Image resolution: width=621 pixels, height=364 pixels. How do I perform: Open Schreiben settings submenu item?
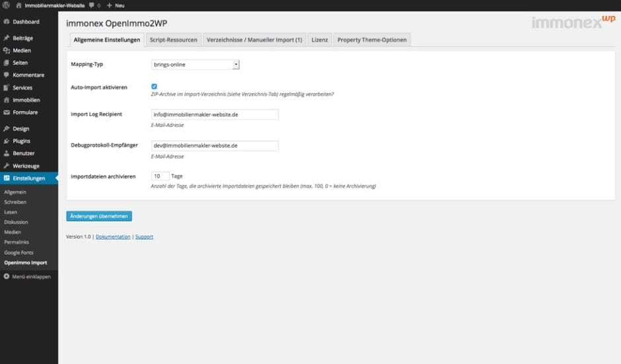tap(15, 202)
